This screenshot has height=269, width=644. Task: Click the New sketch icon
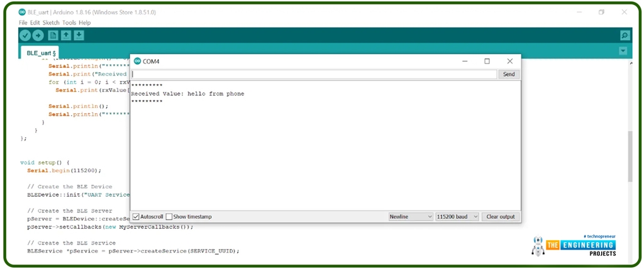tap(53, 36)
